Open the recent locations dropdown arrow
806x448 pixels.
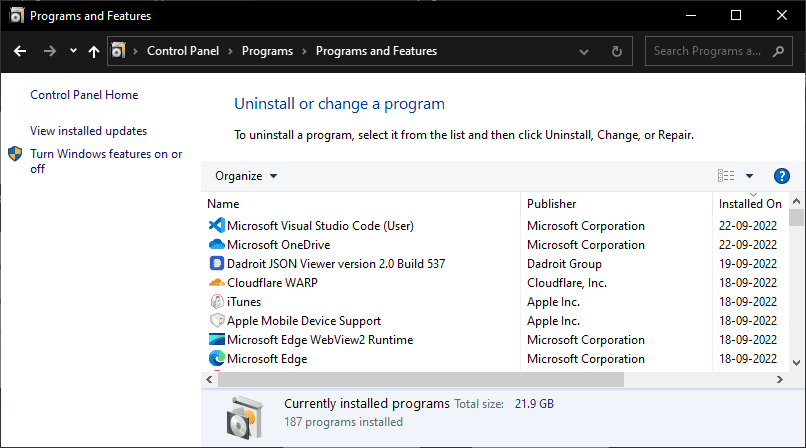(x=73, y=51)
